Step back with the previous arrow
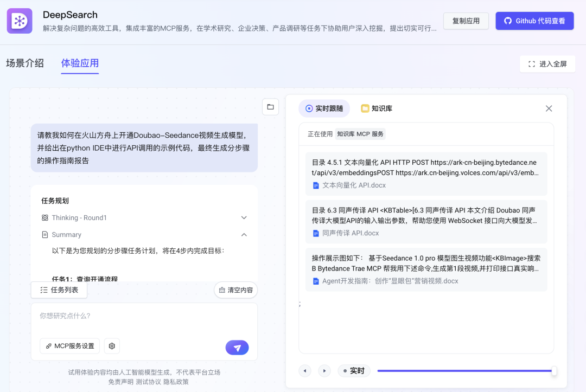586x392 pixels. [x=305, y=371]
